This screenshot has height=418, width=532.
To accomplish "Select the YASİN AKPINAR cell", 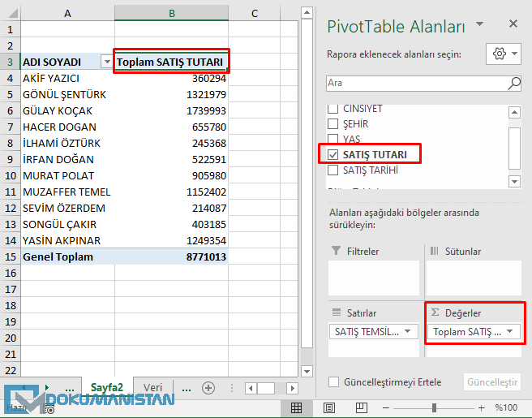I will (x=67, y=240).
